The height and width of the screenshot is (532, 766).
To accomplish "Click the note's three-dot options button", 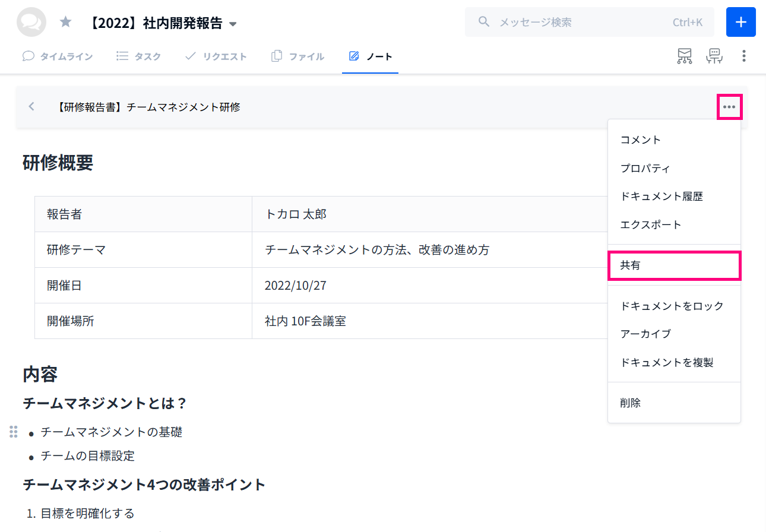I will tap(729, 107).
